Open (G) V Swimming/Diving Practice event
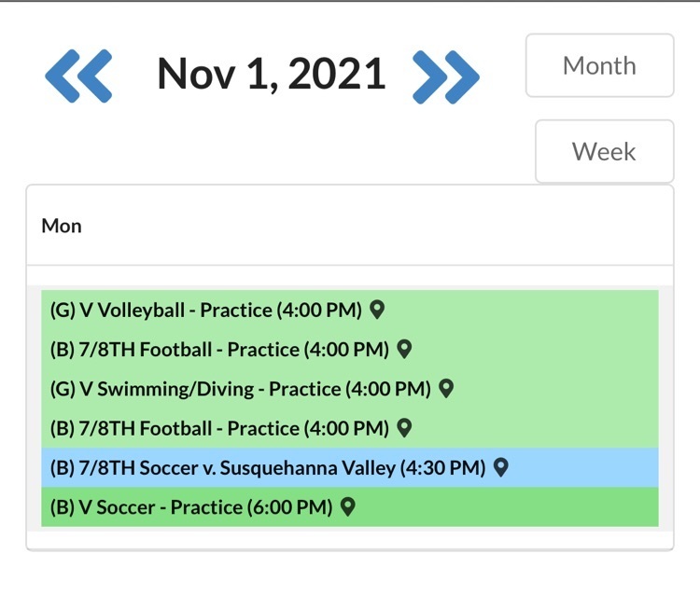Viewport: 700px width, 595px height. coord(240,389)
